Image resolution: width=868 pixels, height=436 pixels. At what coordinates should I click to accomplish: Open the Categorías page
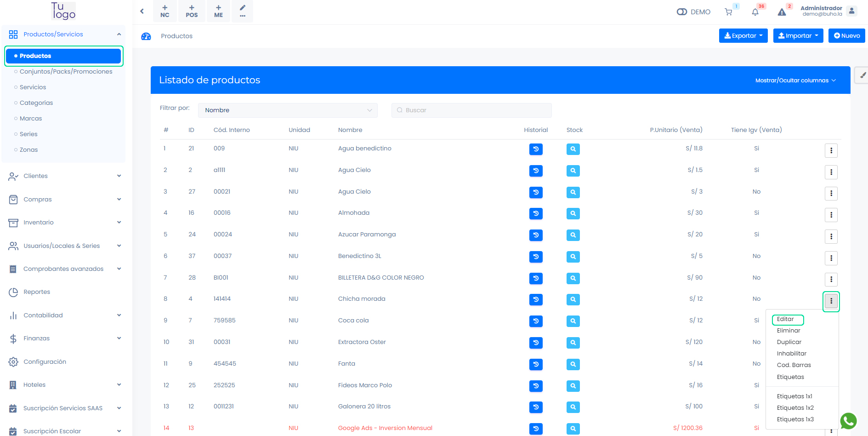36,103
